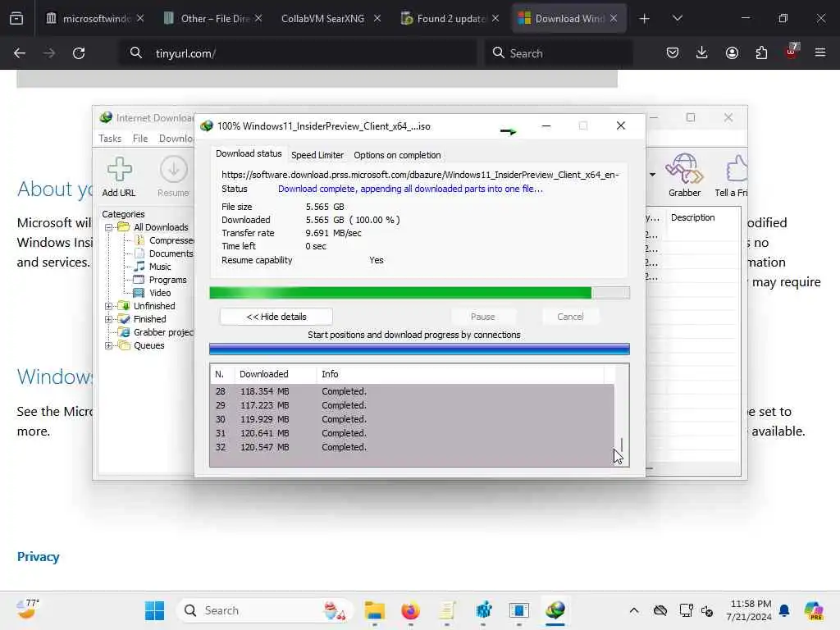Expand the Queues category
Viewport: 840px width, 630px height.
click(x=109, y=345)
